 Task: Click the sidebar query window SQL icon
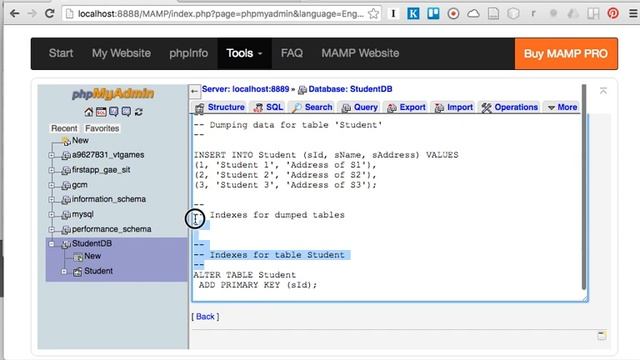click(x=101, y=112)
